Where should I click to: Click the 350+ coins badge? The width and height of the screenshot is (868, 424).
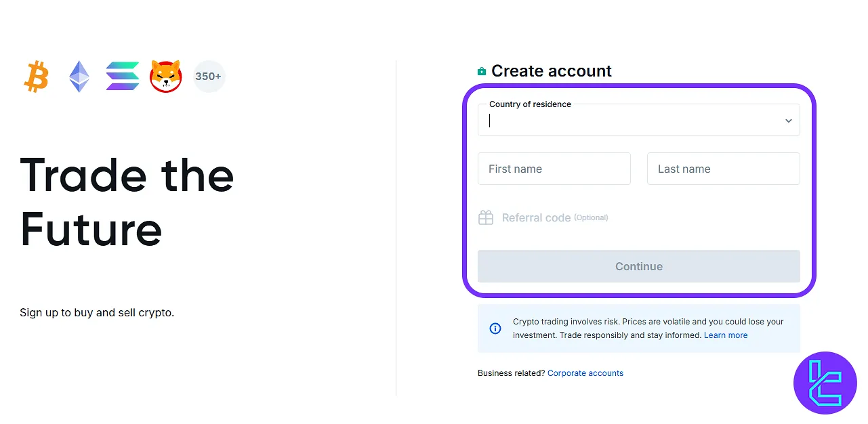click(x=209, y=77)
